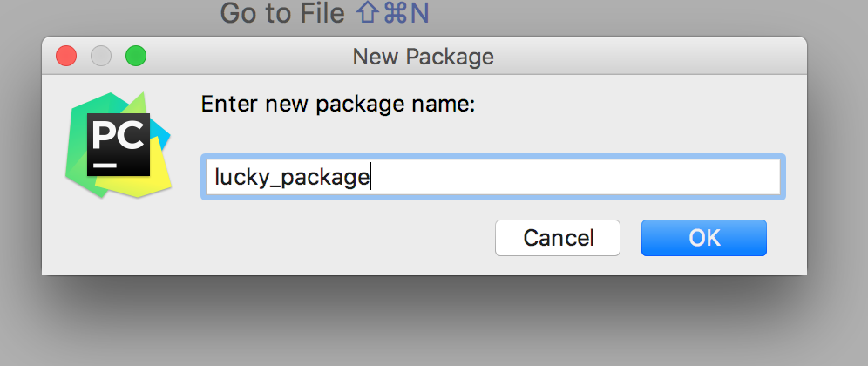Focus the package name input field
The height and width of the screenshot is (366, 868).
click(x=493, y=178)
